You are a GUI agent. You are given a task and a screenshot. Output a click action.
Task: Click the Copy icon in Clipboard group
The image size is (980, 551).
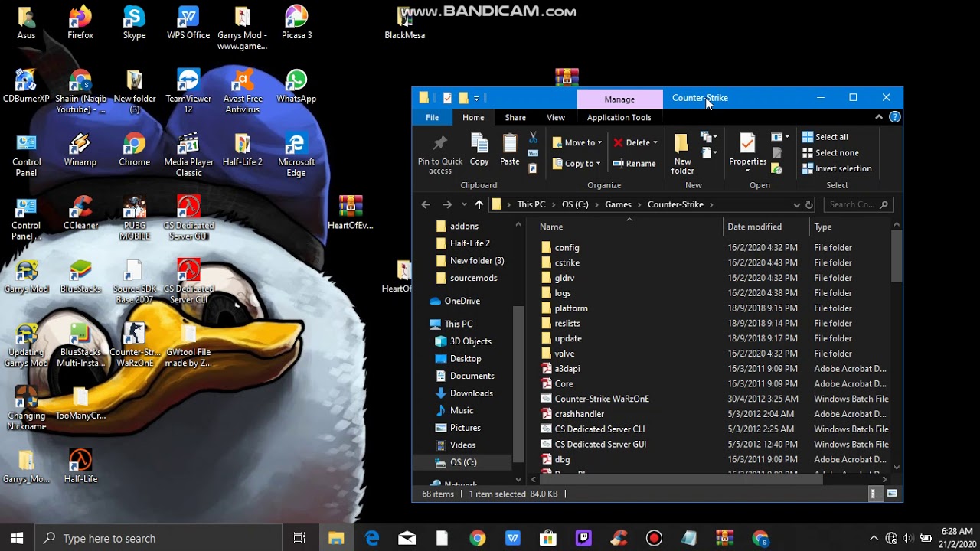coord(479,143)
